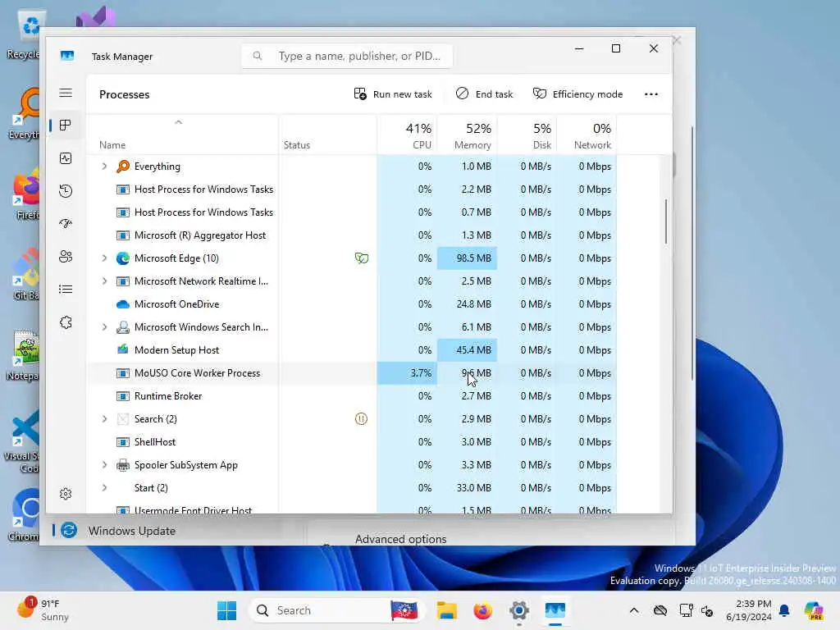The image size is (840, 630).
Task: Focus the Task Manager search field
Action: click(347, 57)
